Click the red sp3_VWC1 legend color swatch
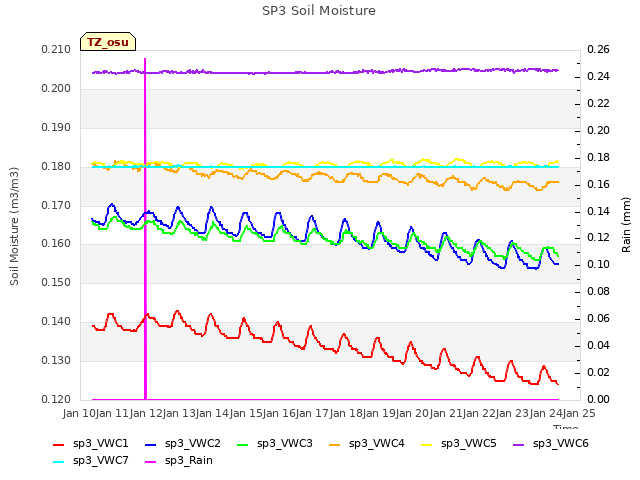Image resolution: width=640 pixels, height=480 pixels. tap(59, 444)
